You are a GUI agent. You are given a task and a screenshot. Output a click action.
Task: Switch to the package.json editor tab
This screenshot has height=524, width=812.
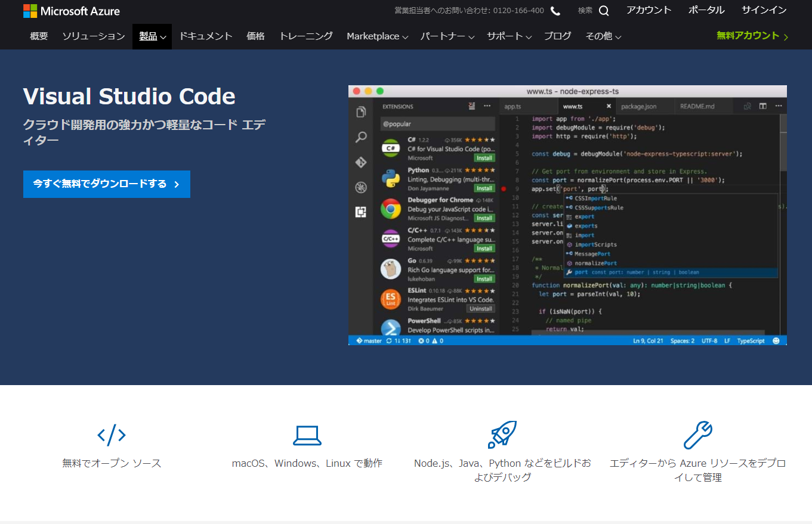pyautogui.click(x=638, y=106)
